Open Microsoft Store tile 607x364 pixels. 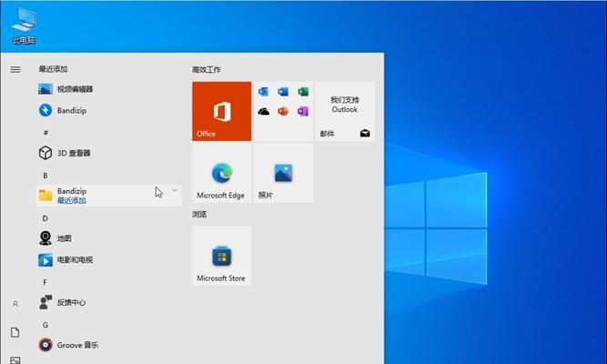tap(222, 256)
